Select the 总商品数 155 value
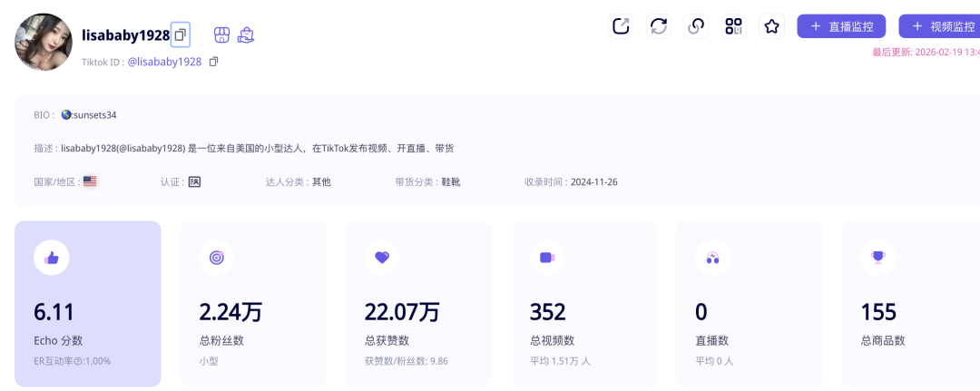This screenshot has width=980, height=391. point(878,312)
